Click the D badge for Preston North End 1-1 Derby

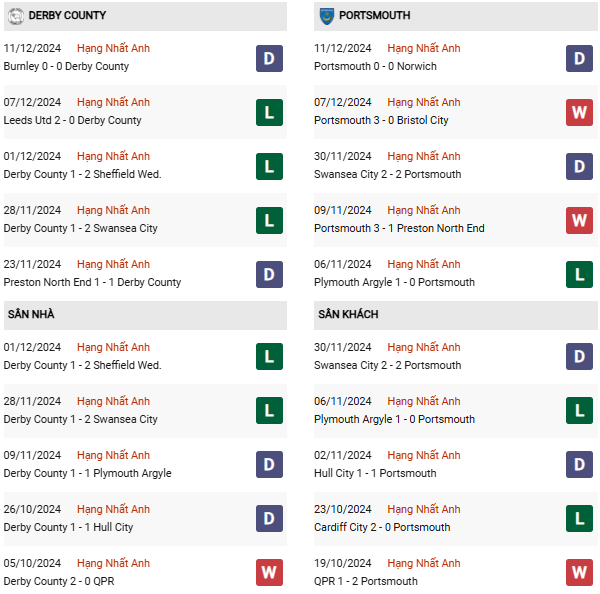[269, 274]
